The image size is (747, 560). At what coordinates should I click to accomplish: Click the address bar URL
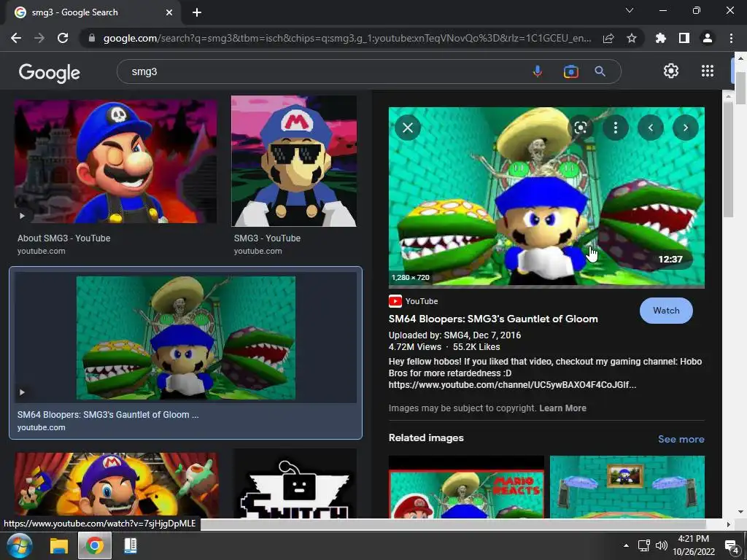347,38
